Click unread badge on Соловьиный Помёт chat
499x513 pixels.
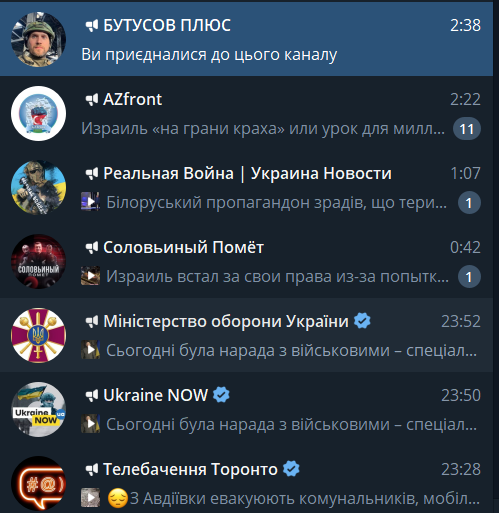click(469, 277)
